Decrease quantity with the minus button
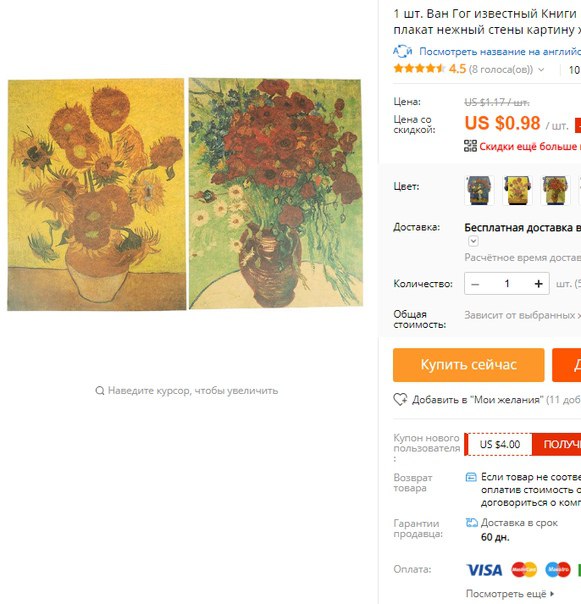Screen dimensions: 581x604 click(x=475, y=284)
